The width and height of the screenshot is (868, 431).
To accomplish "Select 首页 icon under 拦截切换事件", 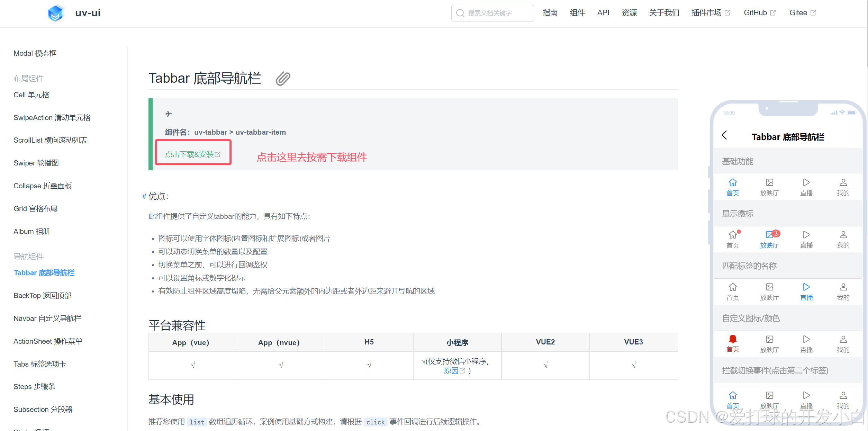I will pyautogui.click(x=733, y=395).
